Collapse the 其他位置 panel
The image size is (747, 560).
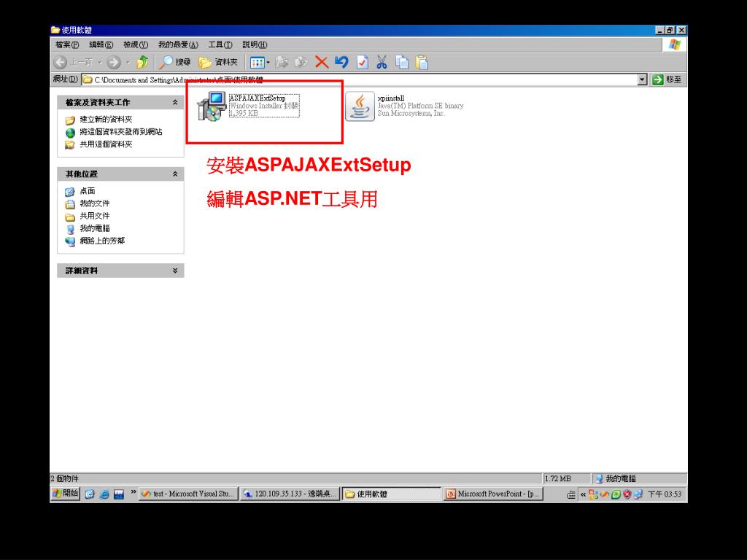pyautogui.click(x=175, y=174)
